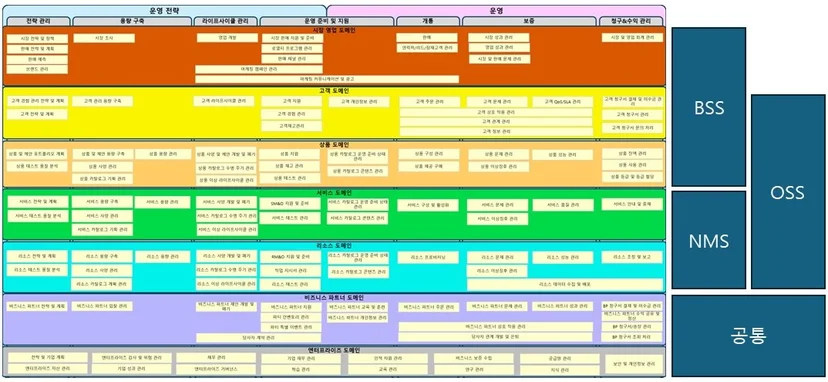Click the 브랜드 관리 box
Screen dimensions: 828x382
37,69
